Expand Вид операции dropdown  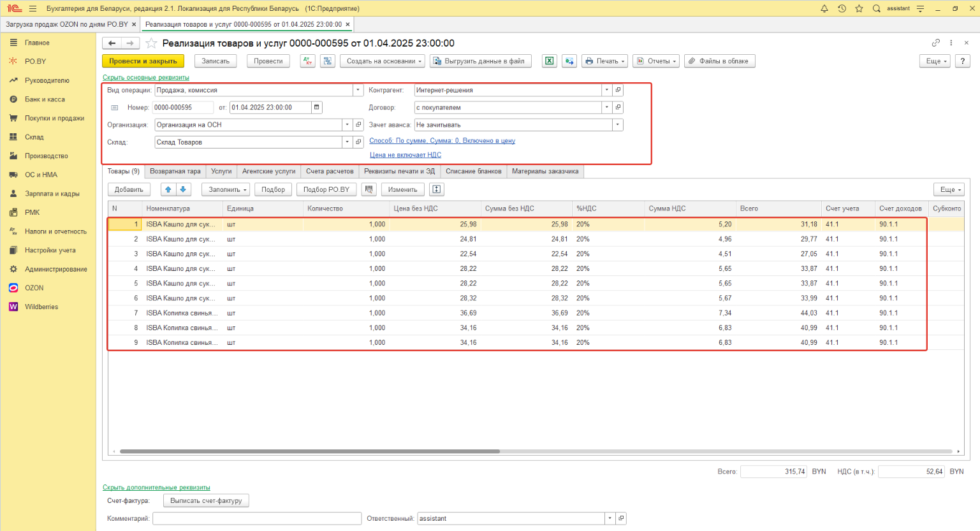pyautogui.click(x=358, y=90)
